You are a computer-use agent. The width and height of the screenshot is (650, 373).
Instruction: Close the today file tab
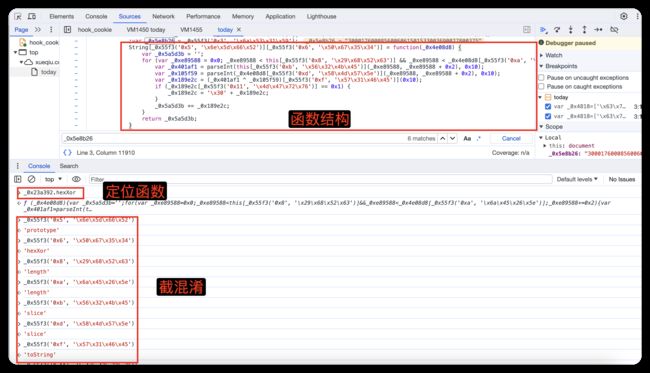click(x=239, y=30)
